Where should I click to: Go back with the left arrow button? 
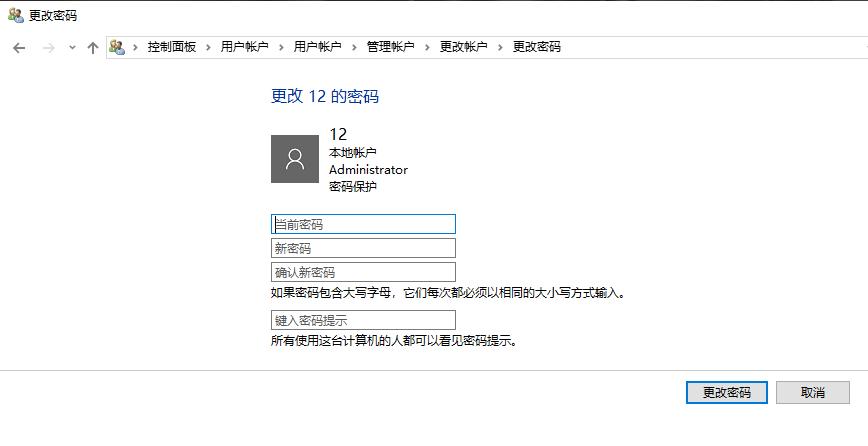19,48
